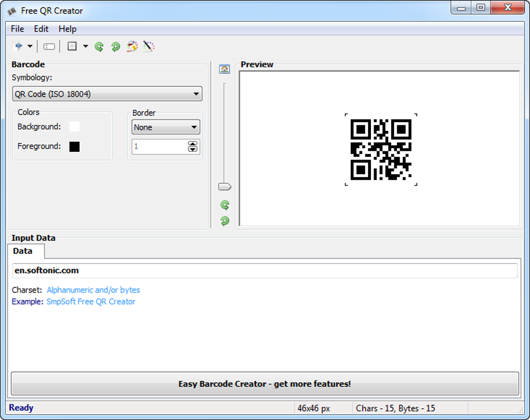Click the pen foreground color icon
Screen dimensions: 530x420
coord(149,46)
